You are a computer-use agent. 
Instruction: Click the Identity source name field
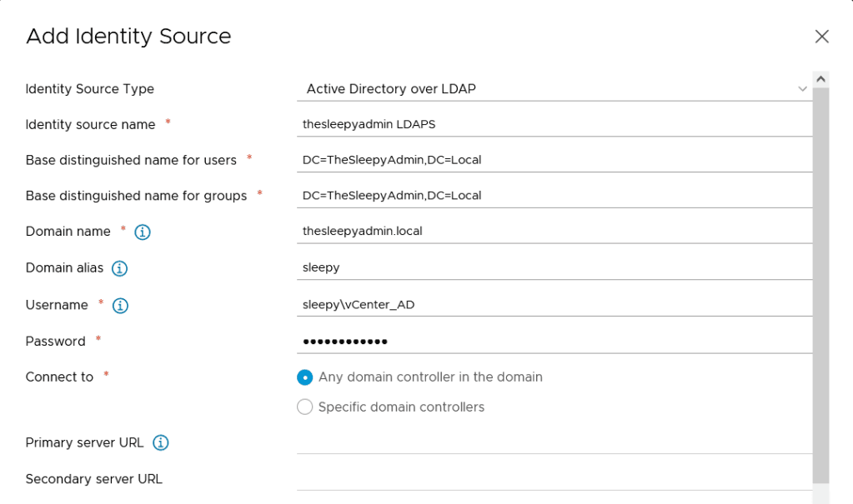click(x=554, y=125)
